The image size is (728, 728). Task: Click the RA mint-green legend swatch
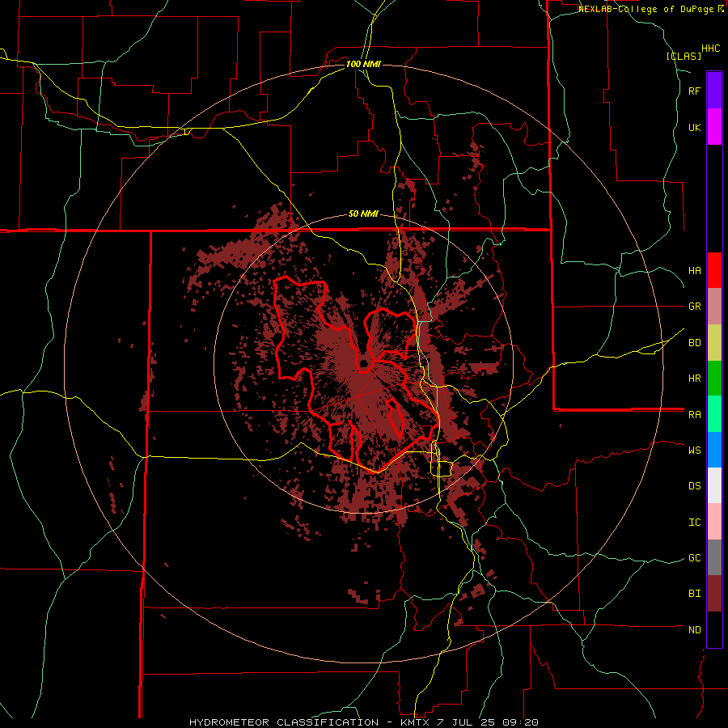714,414
